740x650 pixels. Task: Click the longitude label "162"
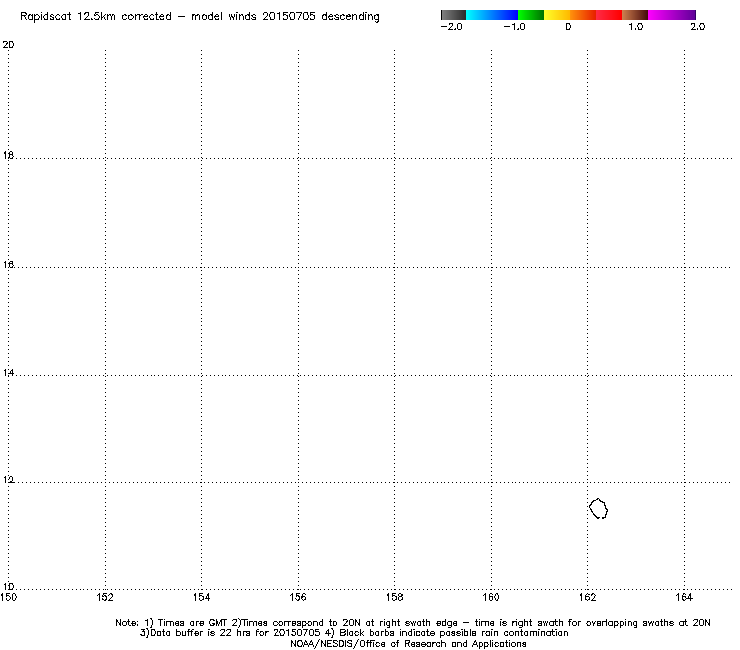tap(588, 597)
